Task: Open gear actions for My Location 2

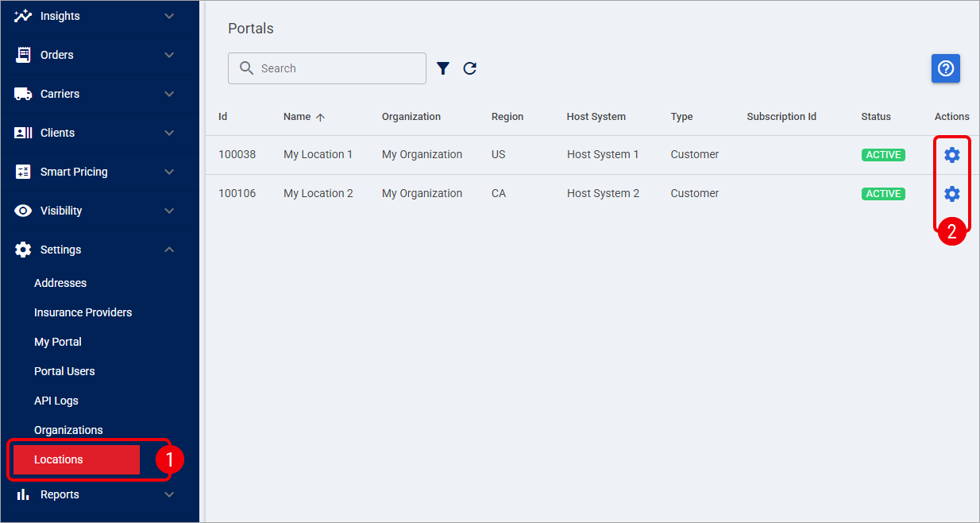Action: pos(952,194)
